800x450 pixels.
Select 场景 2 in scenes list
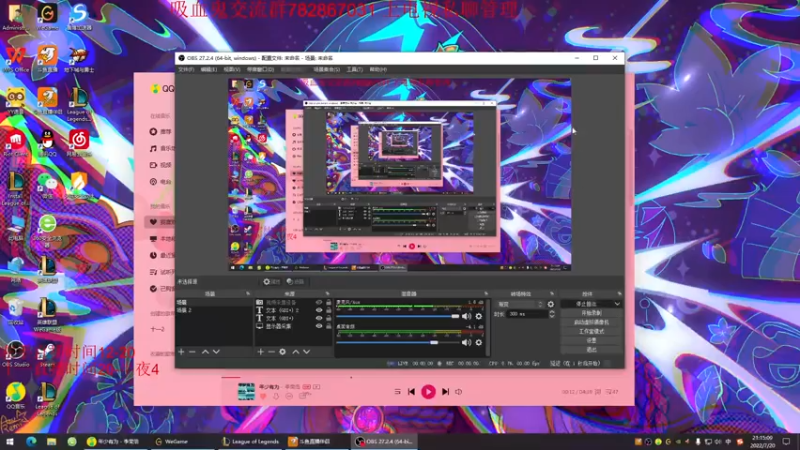click(x=214, y=310)
